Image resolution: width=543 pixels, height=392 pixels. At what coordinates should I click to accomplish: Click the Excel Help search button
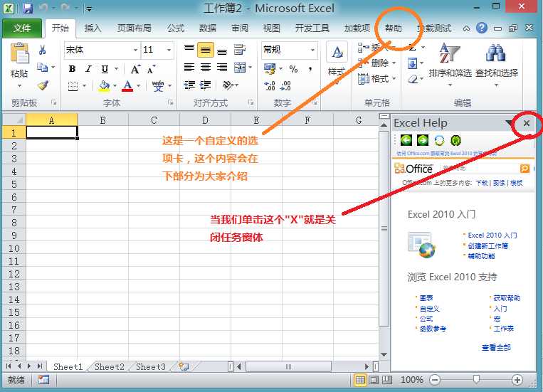pyautogui.click(x=524, y=169)
